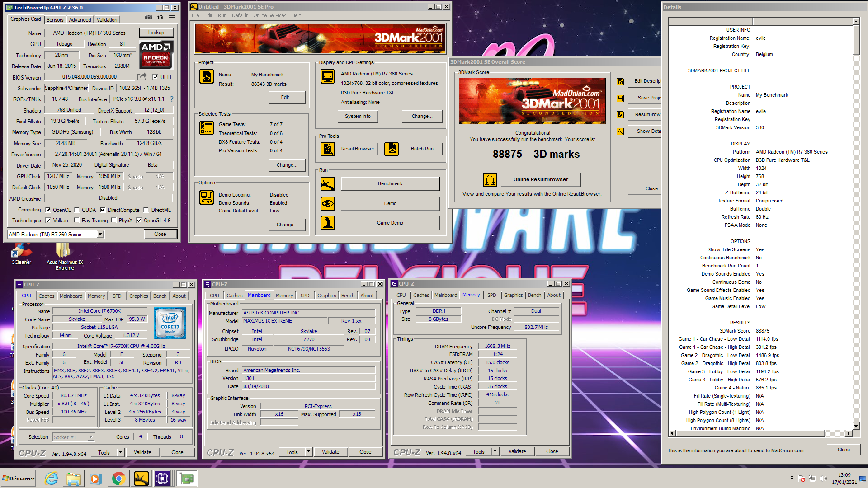Viewport: 868px width, 488px height.
Task: Click the Online ResultBrowser icon in score window
Action: point(490,180)
